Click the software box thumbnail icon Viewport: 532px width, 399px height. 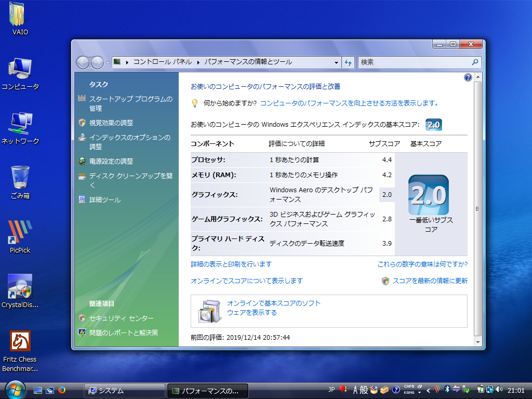point(210,311)
